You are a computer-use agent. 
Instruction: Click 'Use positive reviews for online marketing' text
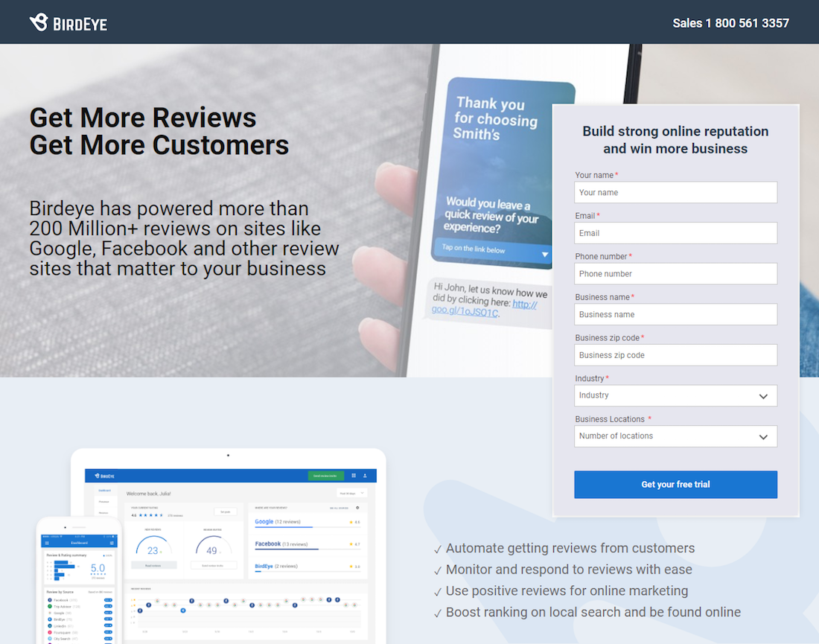click(567, 590)
